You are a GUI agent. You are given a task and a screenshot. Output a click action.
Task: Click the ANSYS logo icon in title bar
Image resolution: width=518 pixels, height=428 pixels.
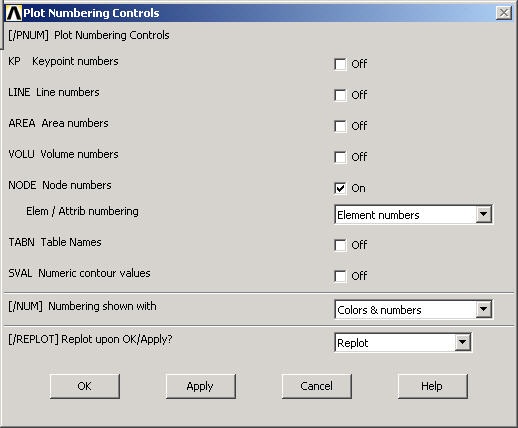(x=14, y=13)
